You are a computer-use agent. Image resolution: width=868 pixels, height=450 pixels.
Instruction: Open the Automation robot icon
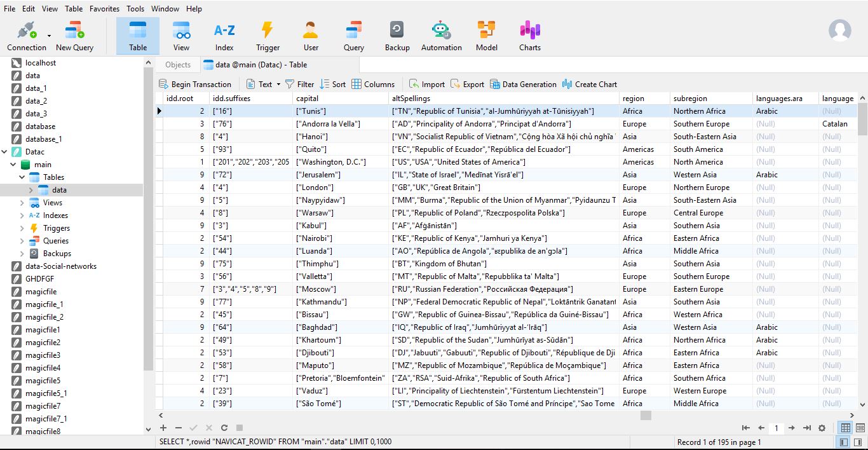pos(441,36)
